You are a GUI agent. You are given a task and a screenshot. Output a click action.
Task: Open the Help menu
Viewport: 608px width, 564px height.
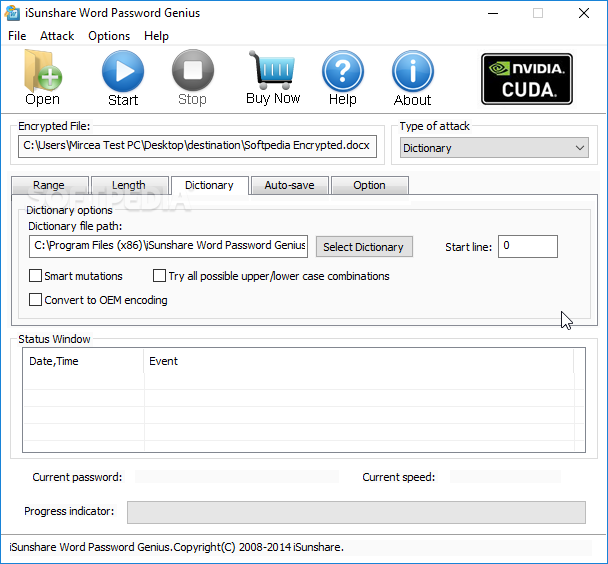point(156,36)
